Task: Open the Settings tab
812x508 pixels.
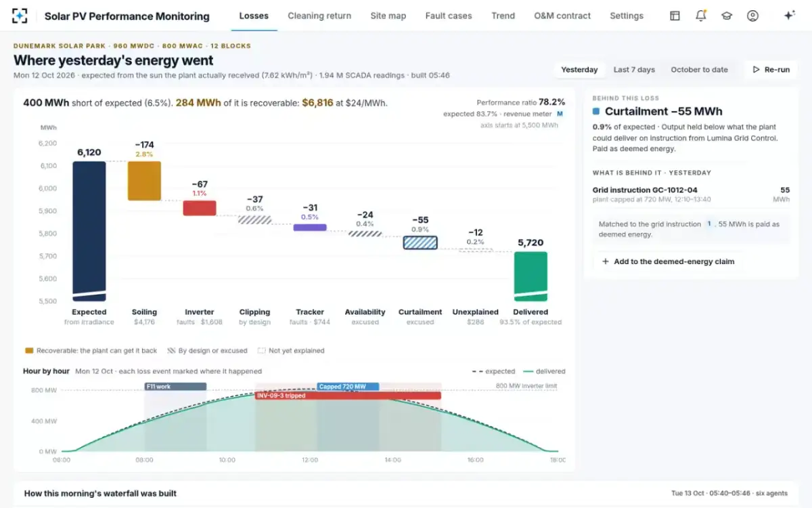Action: tap(627, 16)
